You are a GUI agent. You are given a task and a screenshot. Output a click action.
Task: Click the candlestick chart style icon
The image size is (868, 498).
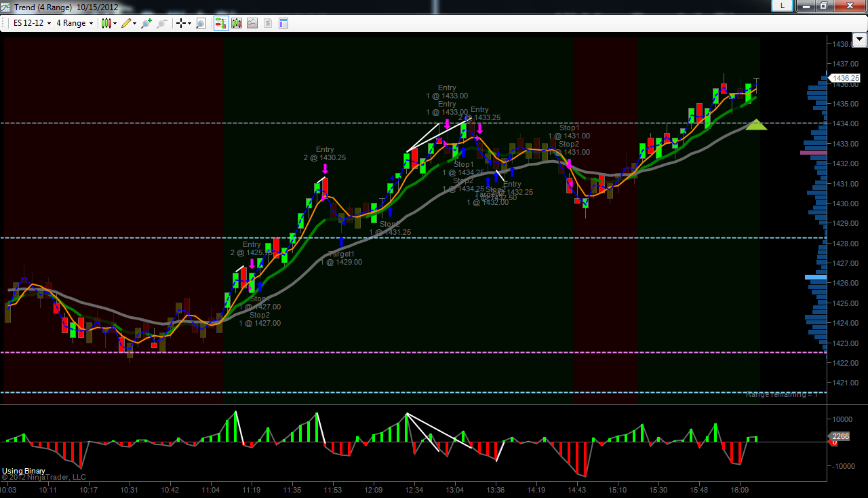(106, 23)
